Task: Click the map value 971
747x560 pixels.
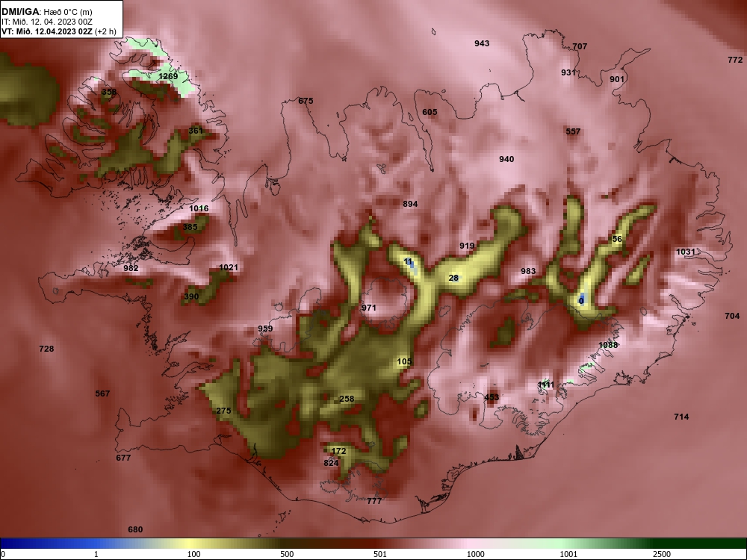Action: (369, 308)
